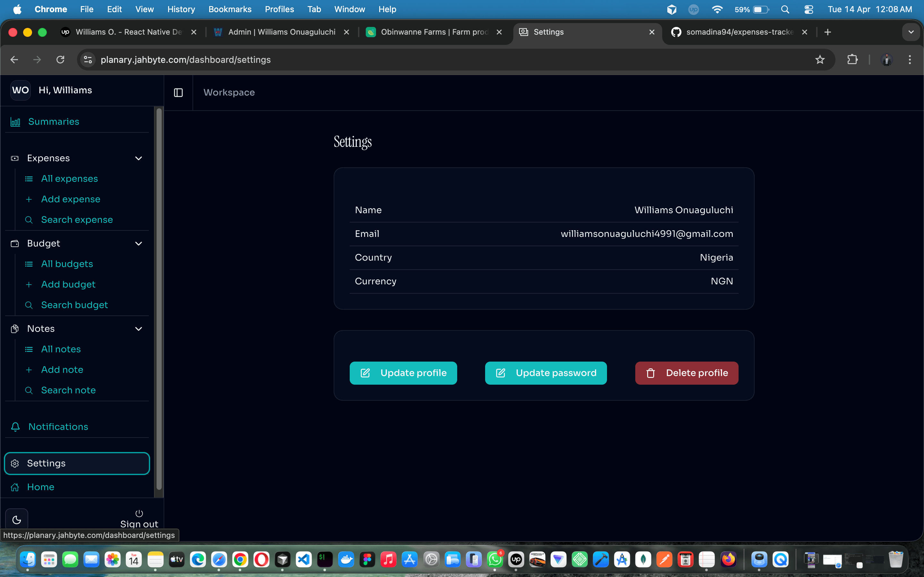Collapse the Budget section chevron

click(x=138, y=244)
